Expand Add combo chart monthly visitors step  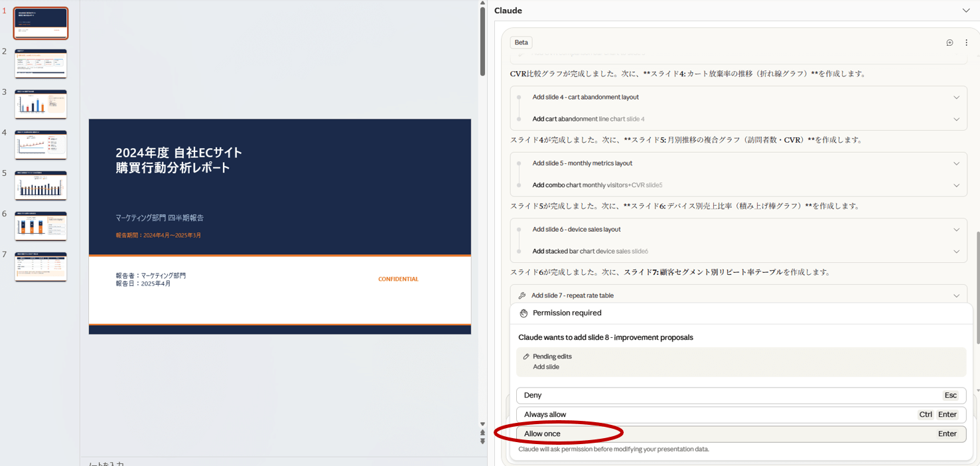pyautogui.click(x=956, y=185)
